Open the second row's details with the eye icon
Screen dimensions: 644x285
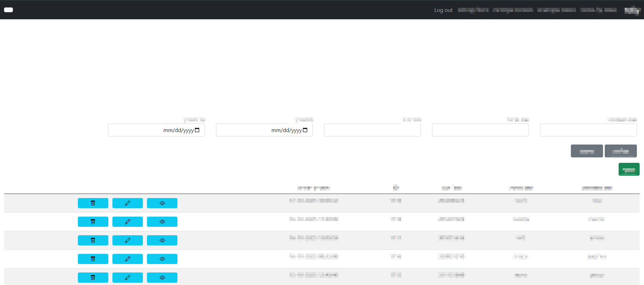pos(162,222)
